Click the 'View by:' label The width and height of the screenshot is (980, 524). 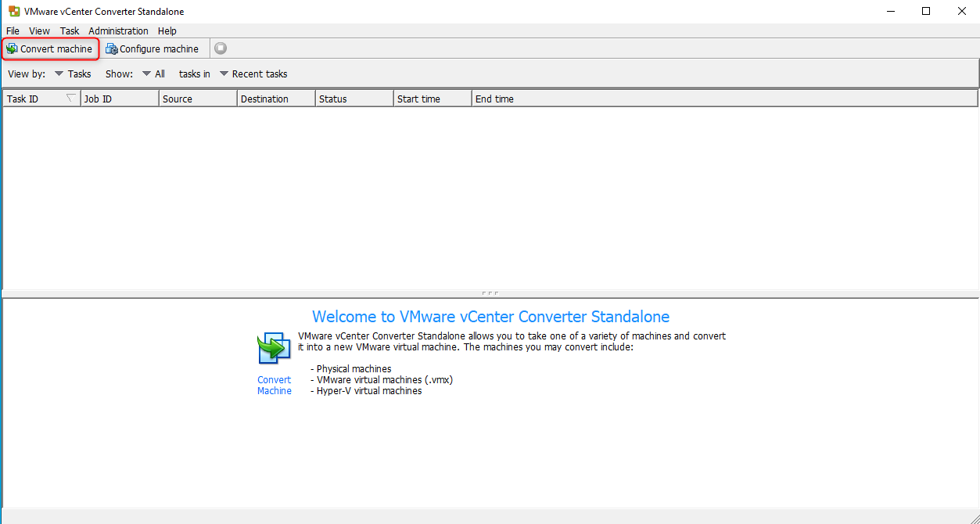[27, 74]
